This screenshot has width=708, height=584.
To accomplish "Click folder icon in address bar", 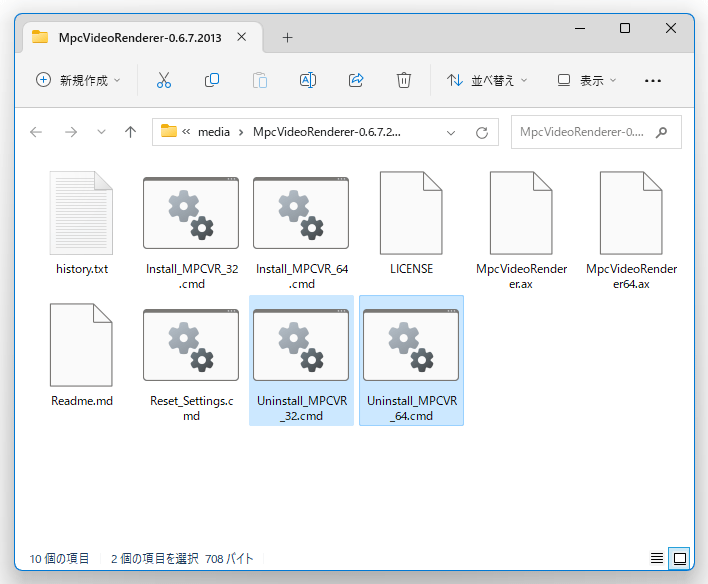I will 168,131.
